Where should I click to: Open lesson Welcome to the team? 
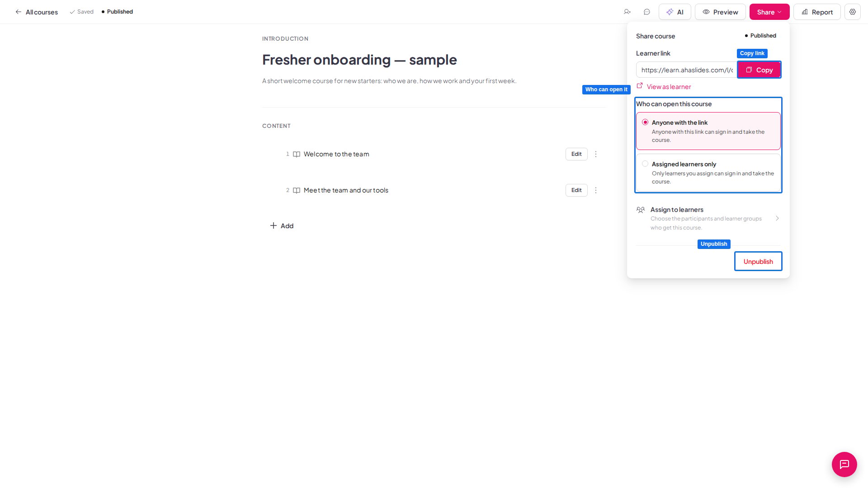336,154
